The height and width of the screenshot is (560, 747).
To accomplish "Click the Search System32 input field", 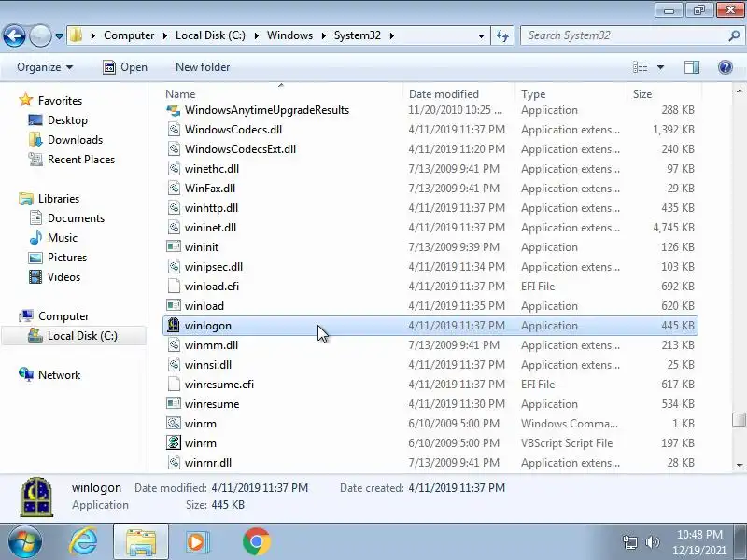I will [624, 35].
